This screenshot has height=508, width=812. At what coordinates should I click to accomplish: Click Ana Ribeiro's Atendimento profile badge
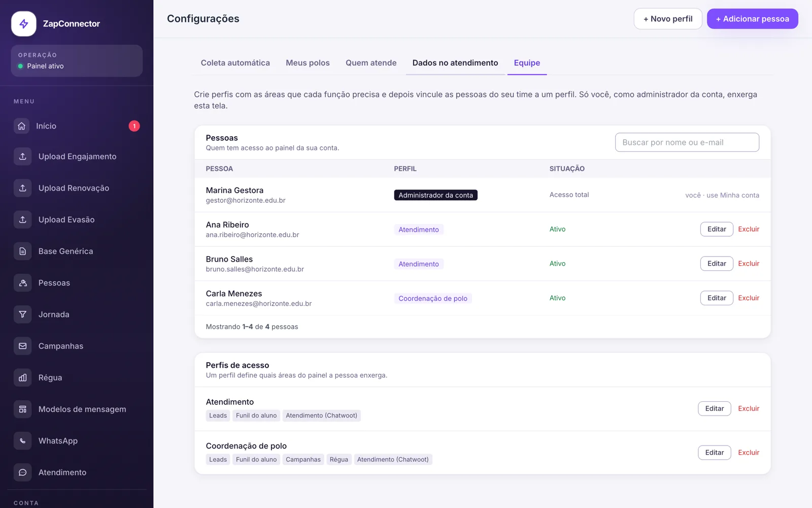coord(419,230)
